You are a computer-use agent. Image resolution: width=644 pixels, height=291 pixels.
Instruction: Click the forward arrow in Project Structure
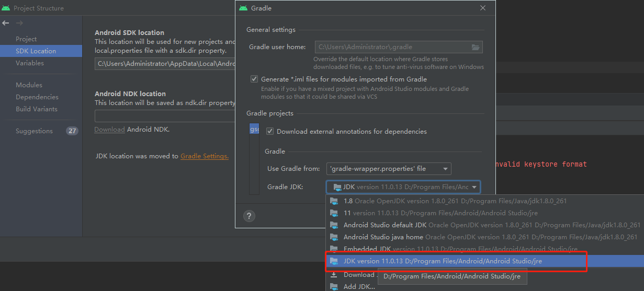tap(19, 23)
